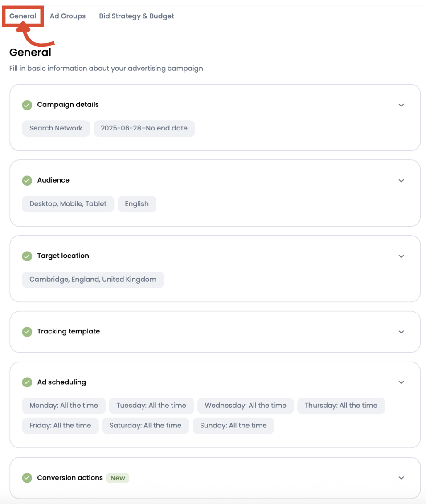Toggle the Monday: All the time schedule chip
426x504 pixels.
pos(63,406)
